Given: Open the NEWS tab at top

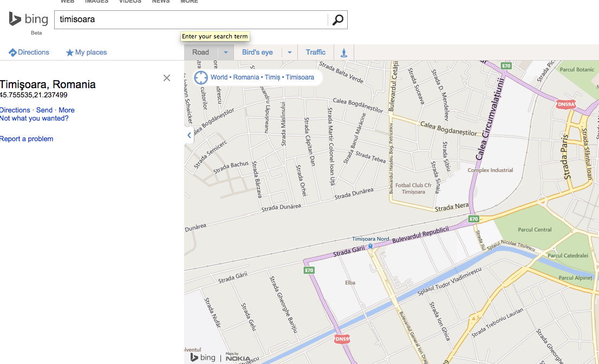Looking at the screenshot, I should click(161, 2).
